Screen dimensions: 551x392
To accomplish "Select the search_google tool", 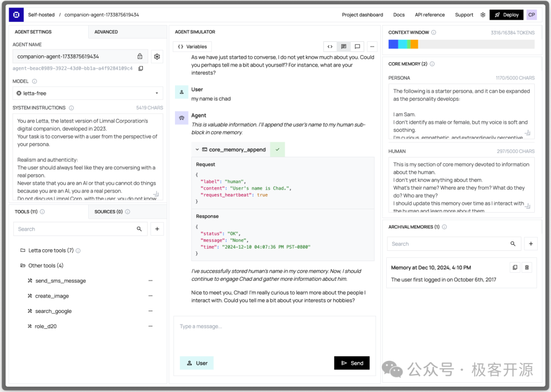I will coord(53,311).
